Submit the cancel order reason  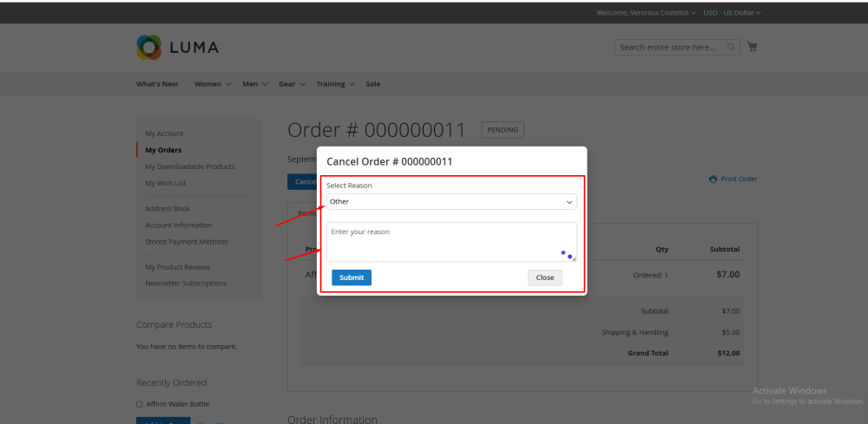coord(352,277)
